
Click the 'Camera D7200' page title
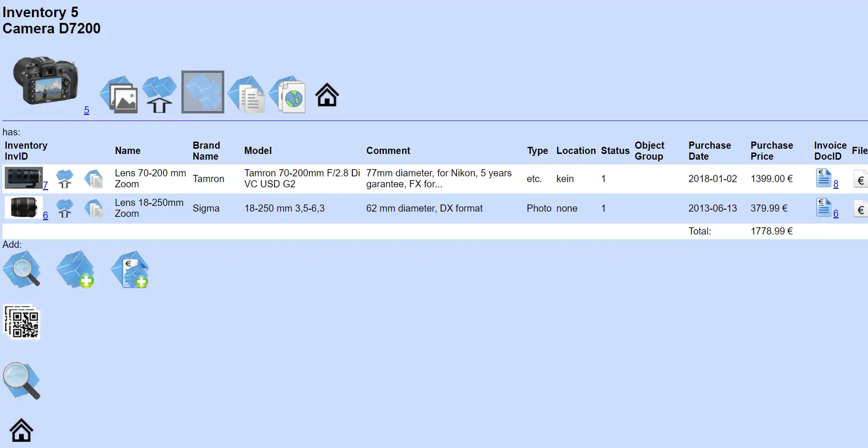[51, 29]
